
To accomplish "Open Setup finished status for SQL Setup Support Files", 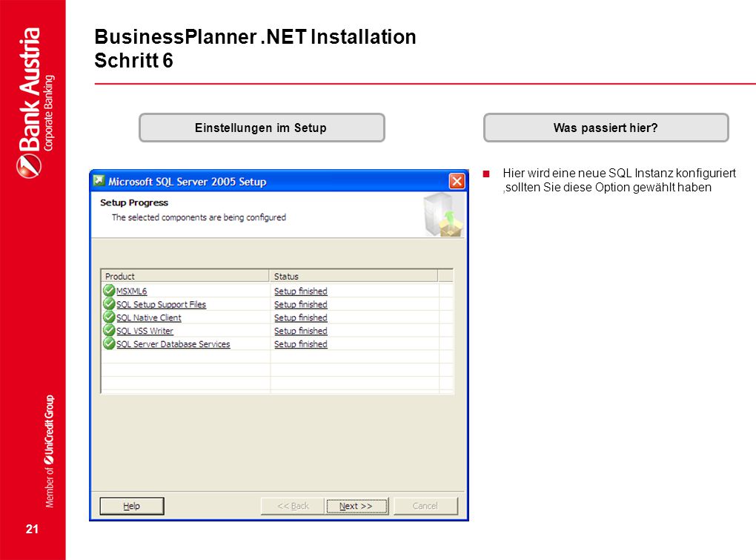I will pyautogui.click(x=301, y=304).
